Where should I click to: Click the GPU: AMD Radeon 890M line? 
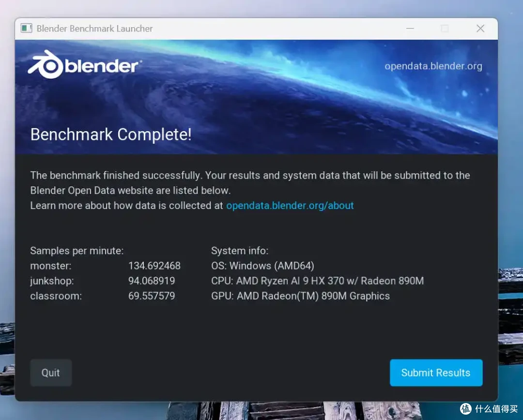pyautogui.click(x=301, y=296)
